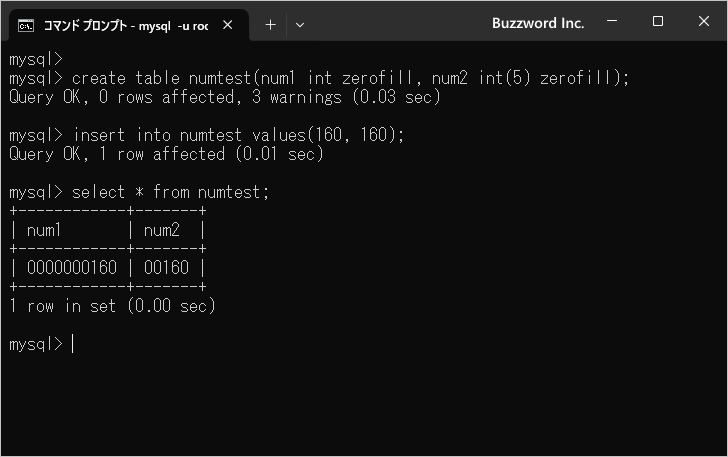Click the num2 column header
Viewport: 728px width, 457px height.
(x=162, y=230)
